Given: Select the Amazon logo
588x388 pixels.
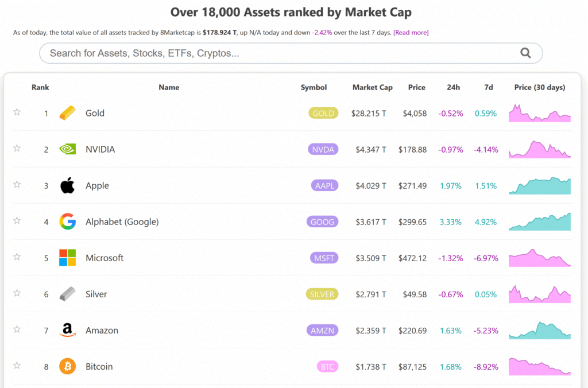Looking at the screenshot, I should 67,330.
